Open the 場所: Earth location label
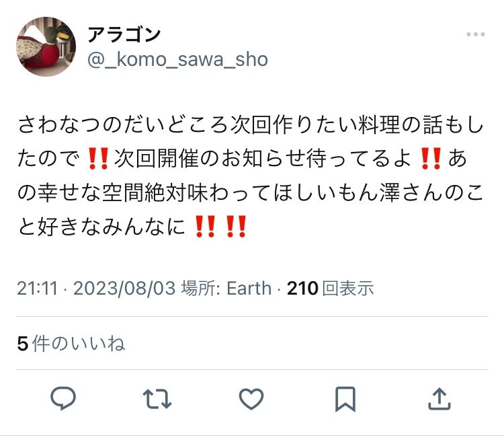This screenshot has height=444, width=504. [x=226, y=288]
